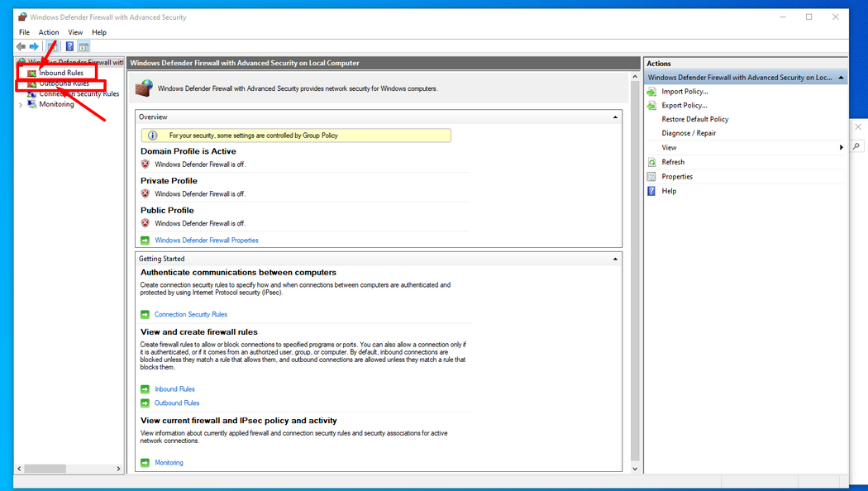Click the Export Policy icon in Actions
Screen dimensions: 868x491
pyautogui.click(x=651, y=106)
